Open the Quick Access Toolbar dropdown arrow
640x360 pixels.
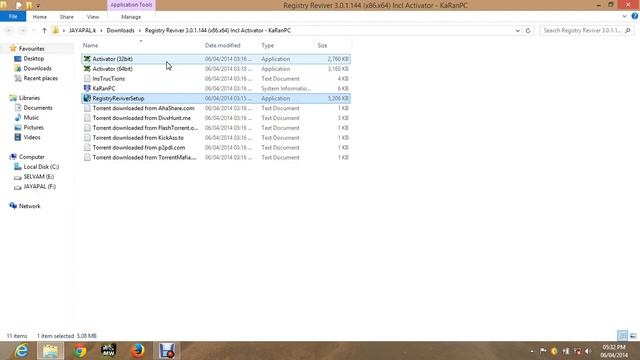tap(38, 6)
